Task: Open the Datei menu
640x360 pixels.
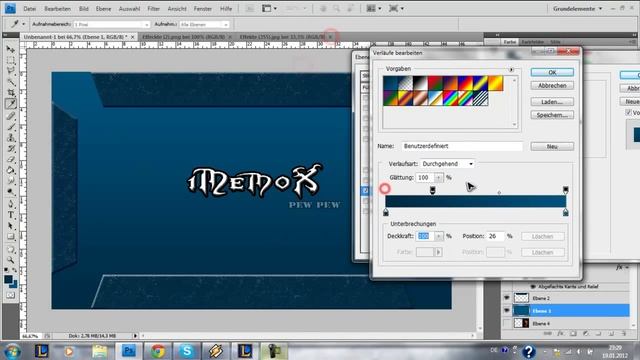Action: coord(29,9)
